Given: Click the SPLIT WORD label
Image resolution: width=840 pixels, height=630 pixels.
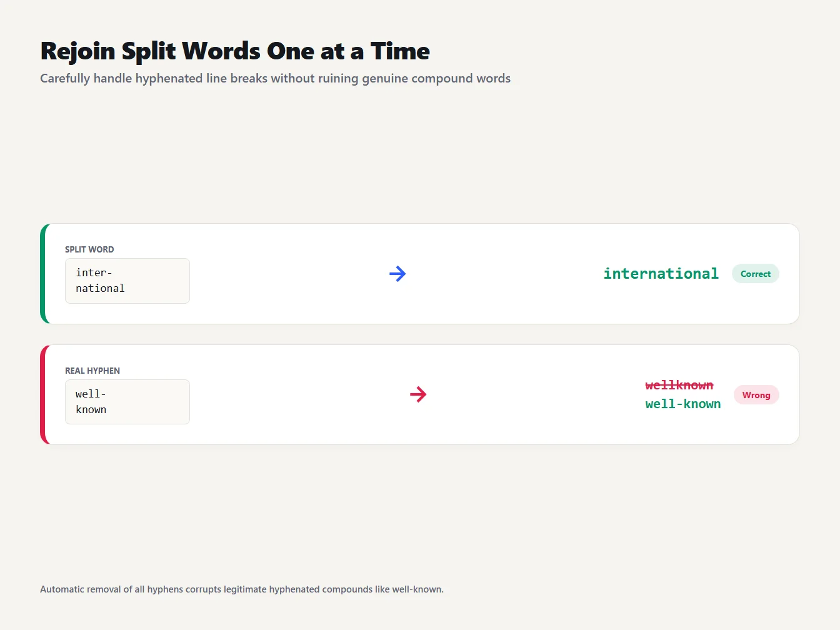Looking at the screenshot, I should coord(89,249).
